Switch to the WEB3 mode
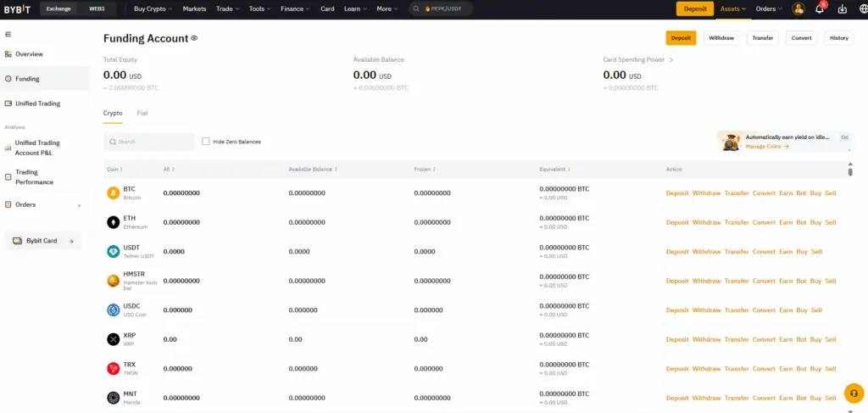This screenshot has width=868, height=413. coord(97,8)
